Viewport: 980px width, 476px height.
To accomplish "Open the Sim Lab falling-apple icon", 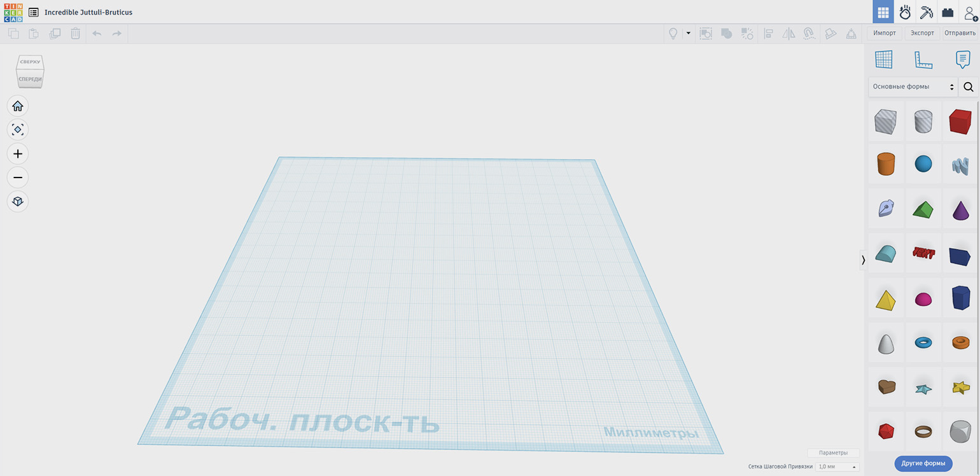I will pyautogui.click(x=905, y=12).
